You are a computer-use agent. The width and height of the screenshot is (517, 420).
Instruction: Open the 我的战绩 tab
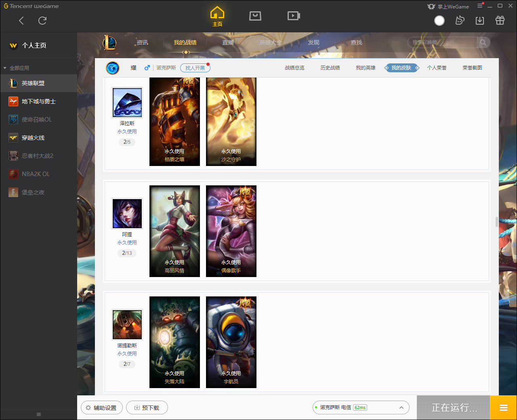tap(185, 42)
